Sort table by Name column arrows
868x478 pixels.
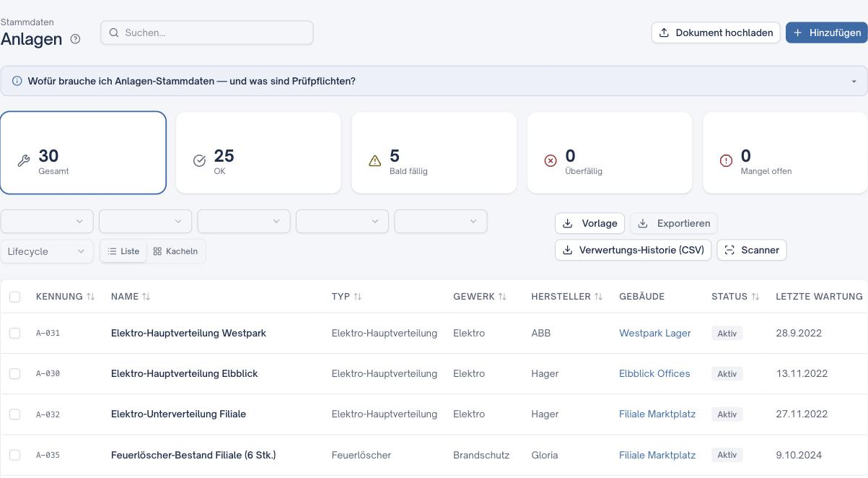146,297
